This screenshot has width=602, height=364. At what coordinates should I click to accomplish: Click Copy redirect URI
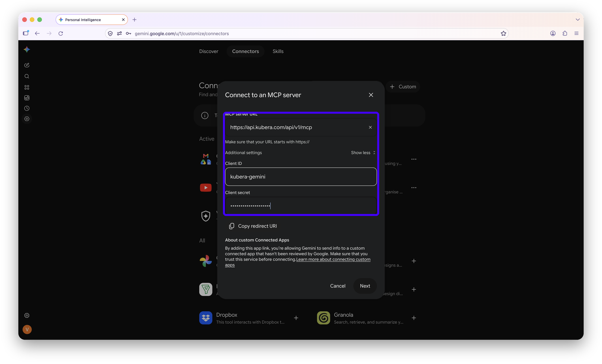coord(253,226)
